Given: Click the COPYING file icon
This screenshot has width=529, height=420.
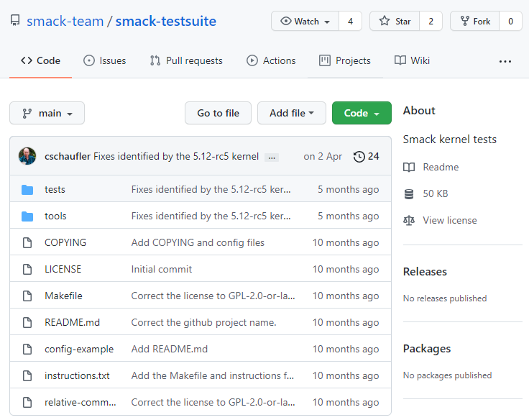Looking at the screenshot, I should point(27,243).
